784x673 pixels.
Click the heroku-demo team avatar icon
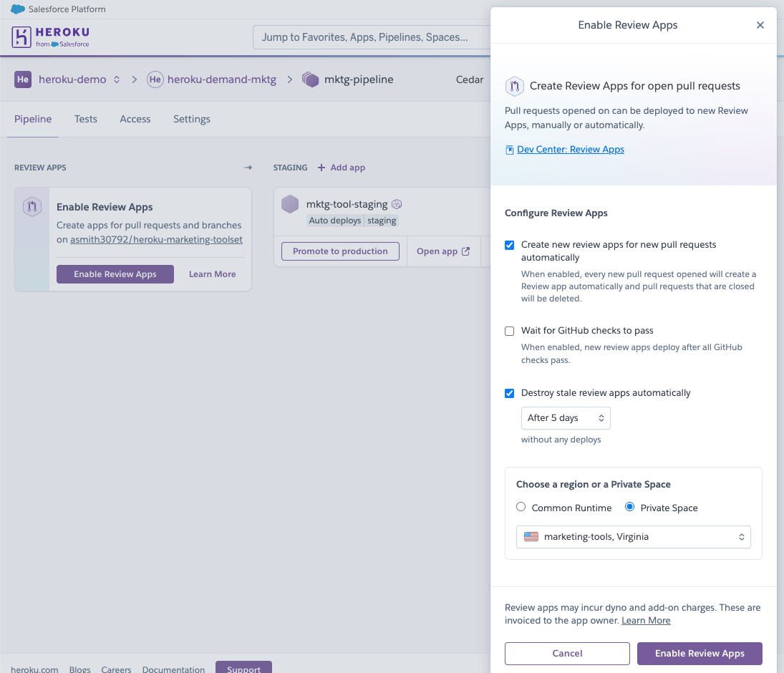(x=23, y=79)
